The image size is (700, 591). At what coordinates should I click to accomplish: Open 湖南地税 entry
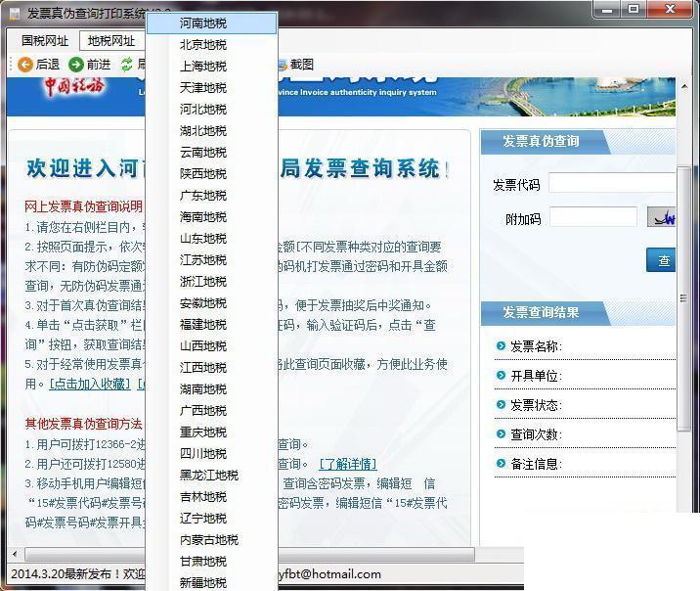211,389
